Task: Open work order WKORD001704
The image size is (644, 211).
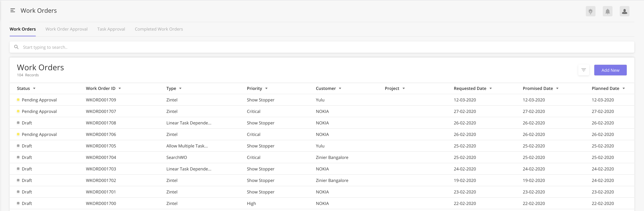Action: [x=101, y=157]
